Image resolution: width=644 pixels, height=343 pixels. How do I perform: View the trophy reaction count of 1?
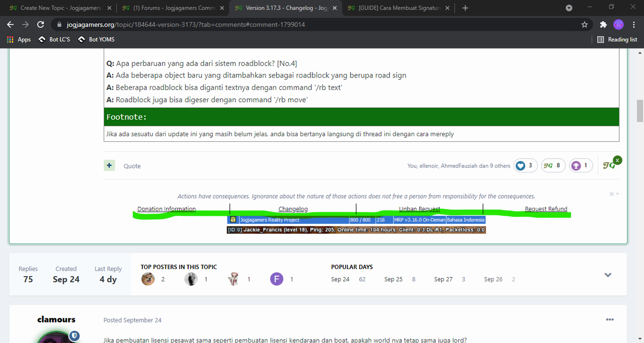pyautogui.click(x=581, y=165)
